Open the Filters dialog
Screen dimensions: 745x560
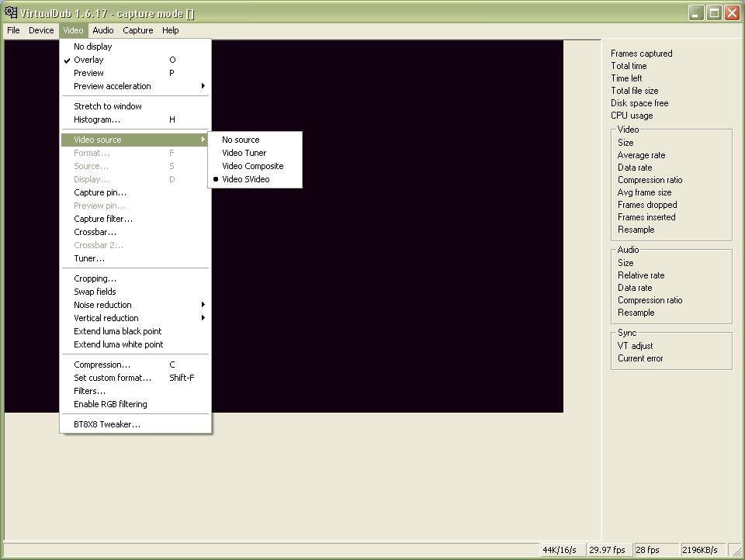tap(135, 392)
